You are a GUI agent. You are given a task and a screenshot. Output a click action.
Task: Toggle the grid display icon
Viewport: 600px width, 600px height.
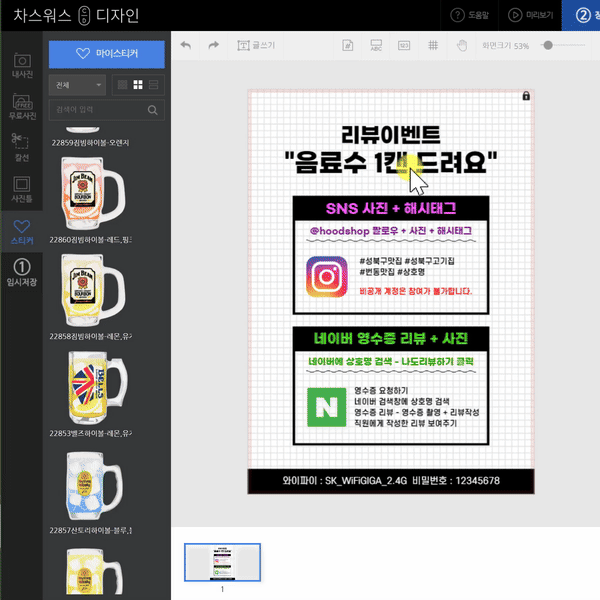tap(433, 46)
